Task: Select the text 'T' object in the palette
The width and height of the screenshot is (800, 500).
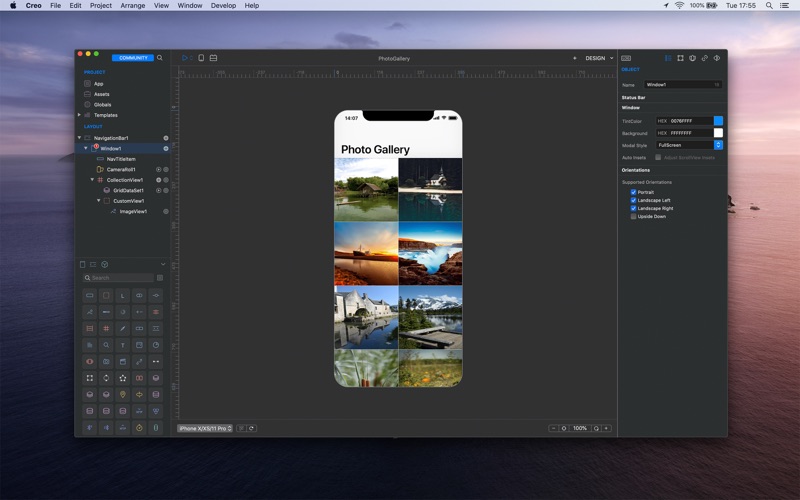Action: (x=123, y=345)
